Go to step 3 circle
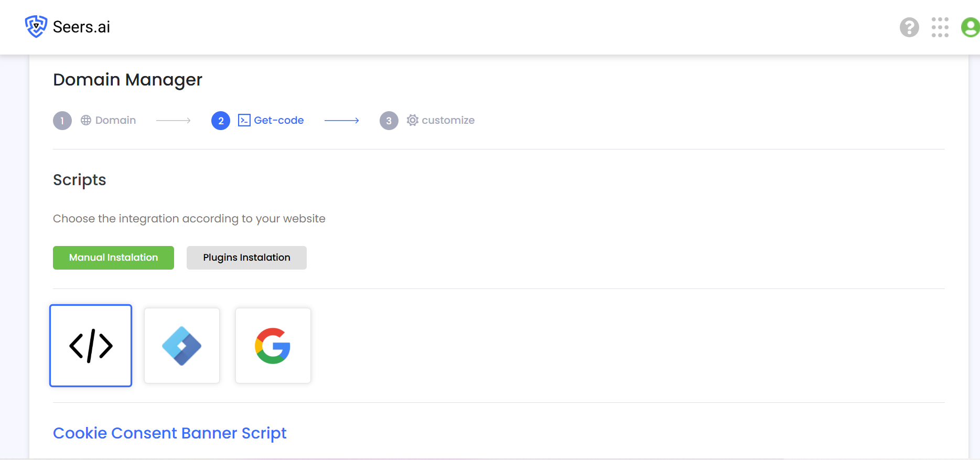The width and height of the screenshot is (980, 460). point(389,121)
